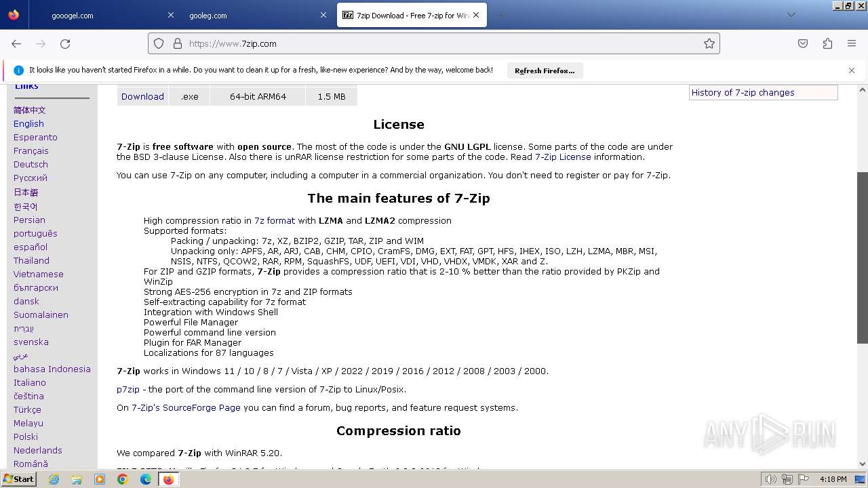868x488 pixels.
Task: Close the 7zip Download tab
Action: 476,15
